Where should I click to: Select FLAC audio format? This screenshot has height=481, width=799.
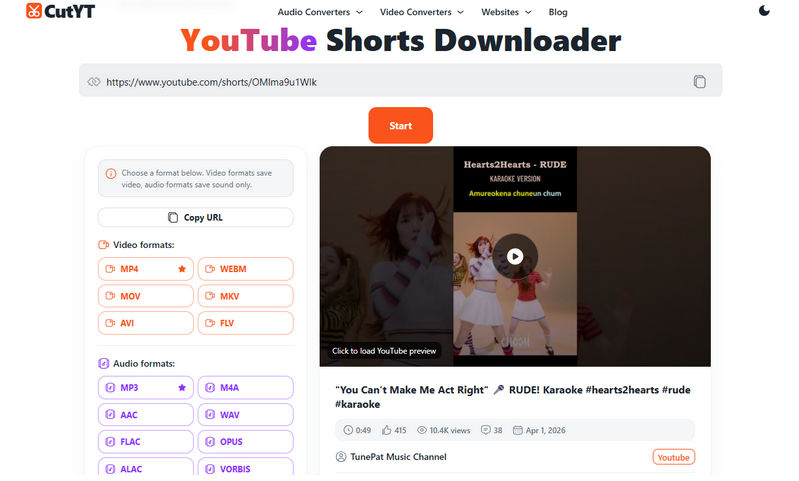pyautogui.click(x=146, y=442)
